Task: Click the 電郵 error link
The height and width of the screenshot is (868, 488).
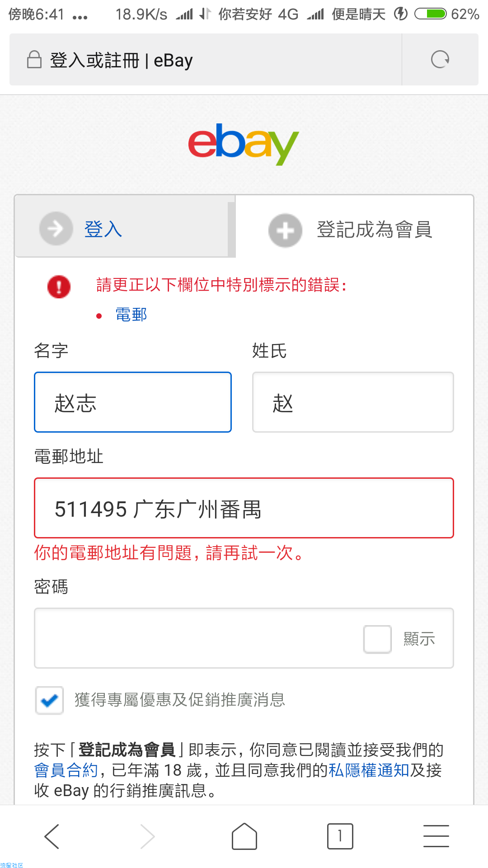Action: [131, 315]
